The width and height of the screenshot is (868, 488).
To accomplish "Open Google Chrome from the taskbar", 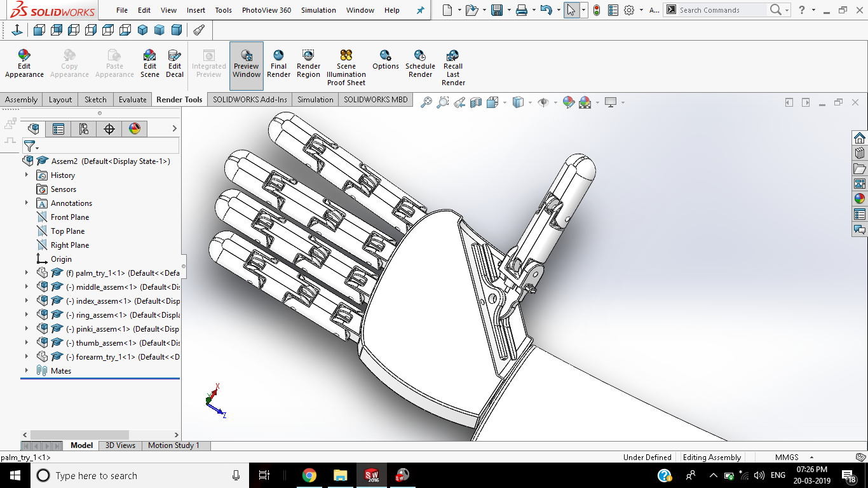I will tap(309, 475).
